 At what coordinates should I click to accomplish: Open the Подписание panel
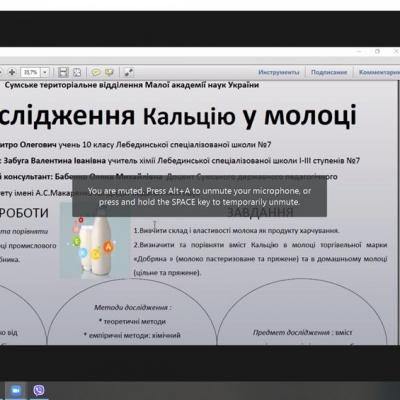329,72
